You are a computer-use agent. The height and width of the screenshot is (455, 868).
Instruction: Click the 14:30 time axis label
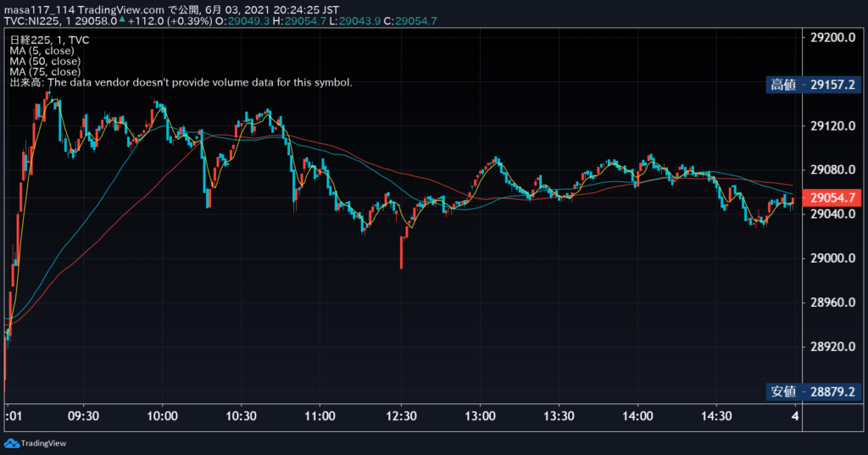pyautogui.click(x=717, y=416)
